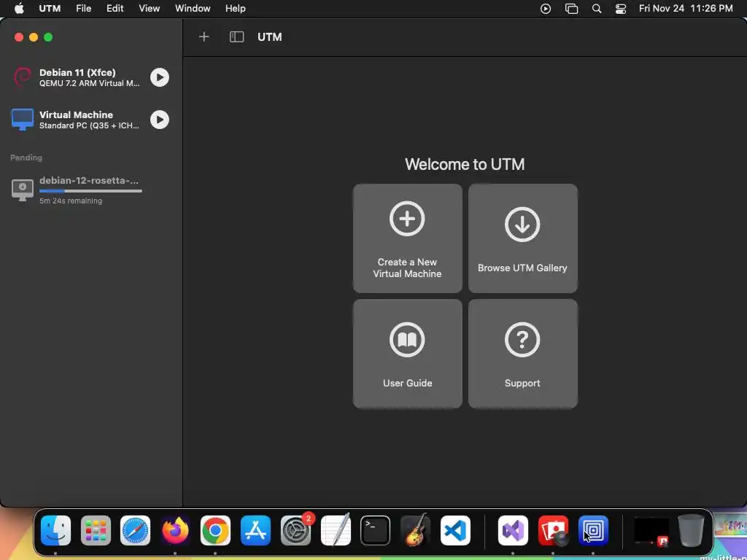The width and height of the screenshot is (747, 560).
Task: Open Browse UTM Gallery
Action: (x=522, y=238)
